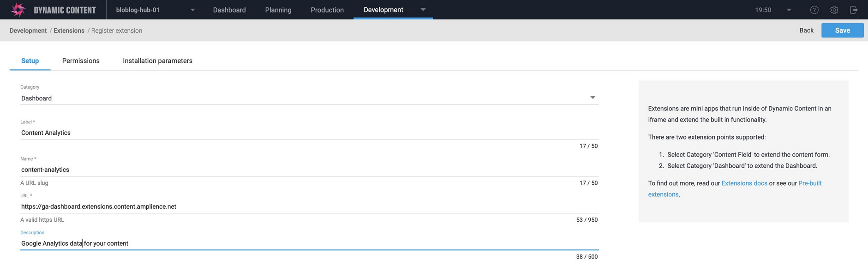Screen dimensions: 868x273
Task: Open the Extensions docs link
Action: point(744,183)
